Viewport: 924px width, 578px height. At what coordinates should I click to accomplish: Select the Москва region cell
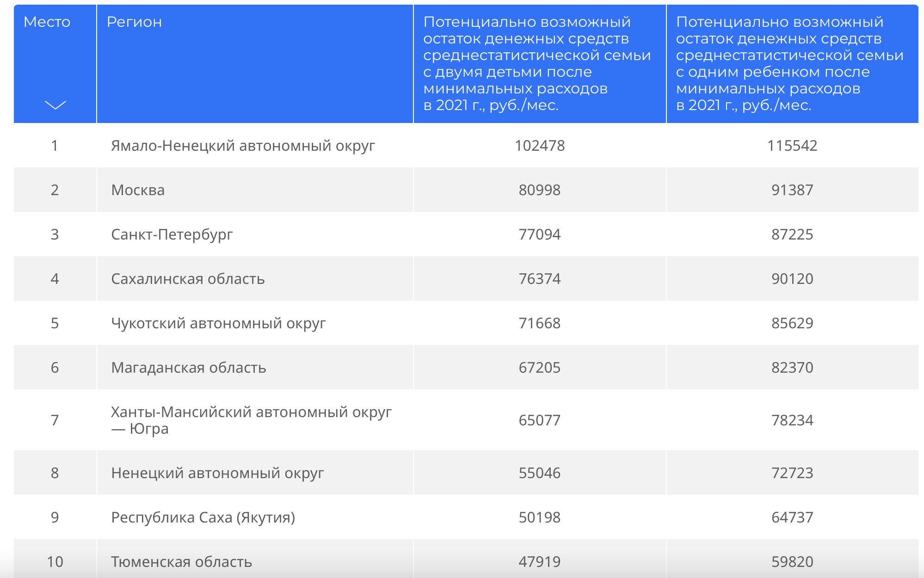[255, 190]
